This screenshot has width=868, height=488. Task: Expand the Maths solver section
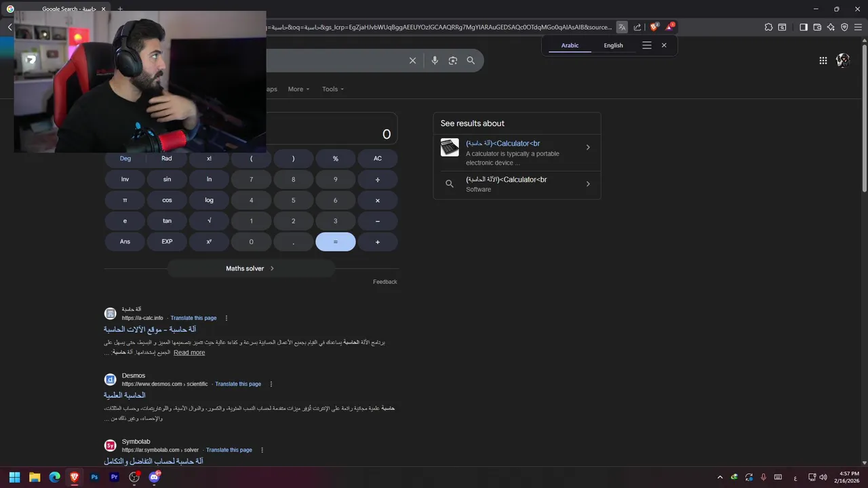pos(251,268)
